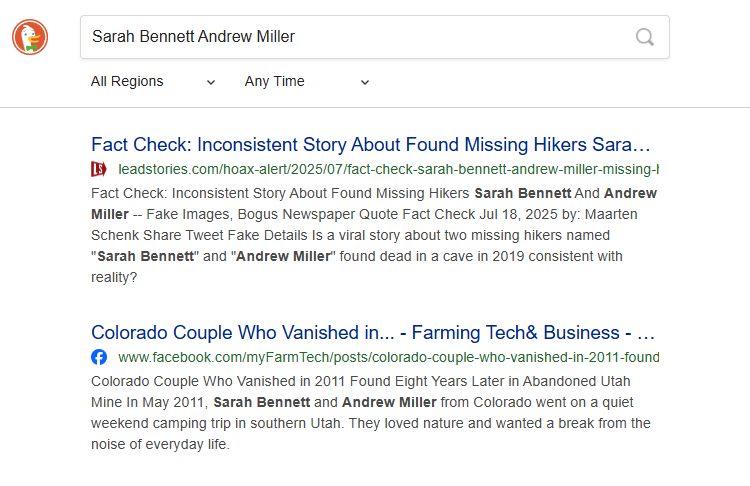Click the Facebook result snippet text
The height and width of the screenshot is (486, 750).
point(371,412)
